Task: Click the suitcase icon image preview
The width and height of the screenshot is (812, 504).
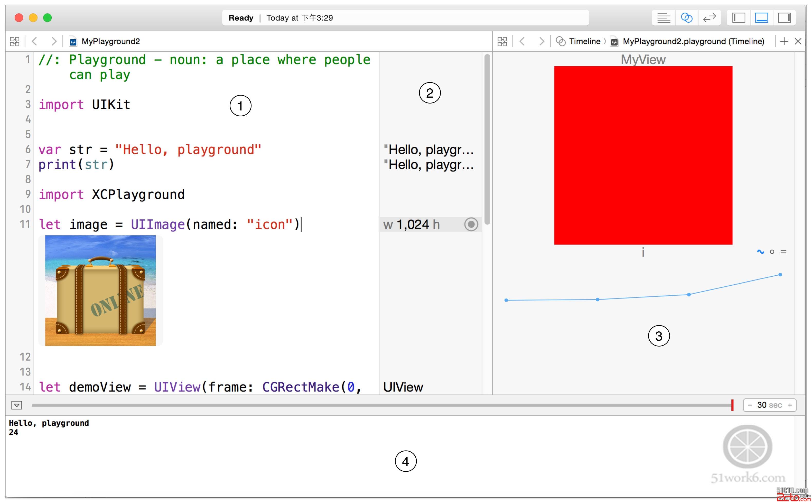Action: click(100, 290)
